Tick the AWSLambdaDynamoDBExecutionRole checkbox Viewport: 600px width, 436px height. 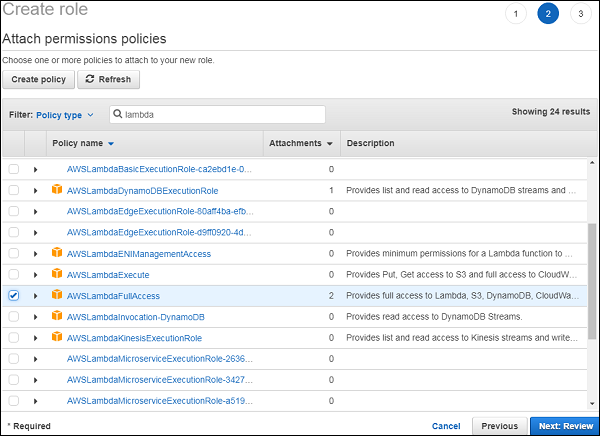(13, 190)
